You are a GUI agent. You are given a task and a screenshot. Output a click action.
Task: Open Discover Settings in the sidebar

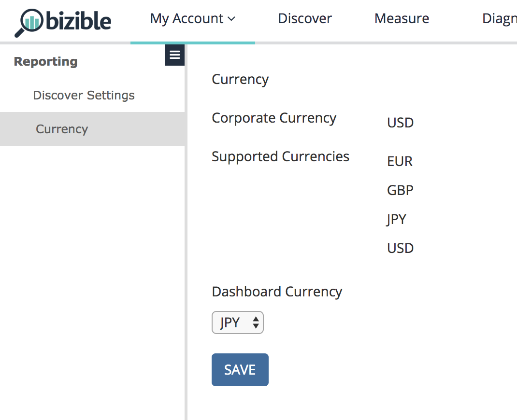pyautogui.click(x=84, y=95)
